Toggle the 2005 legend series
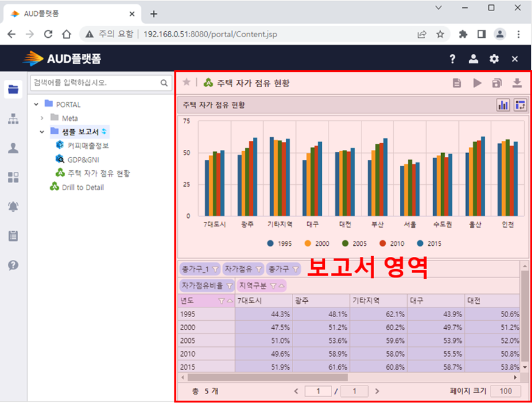532x405 pixels. click(354, 243)
